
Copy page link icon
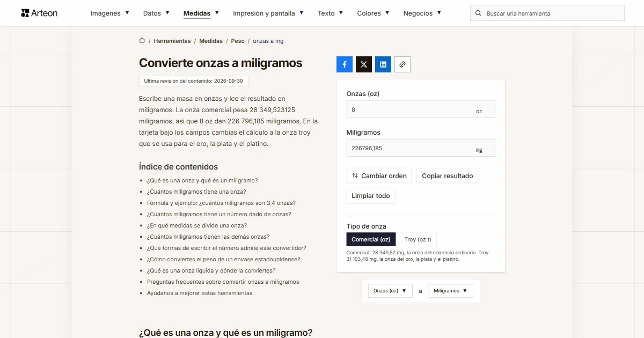(x=402, y=64)
